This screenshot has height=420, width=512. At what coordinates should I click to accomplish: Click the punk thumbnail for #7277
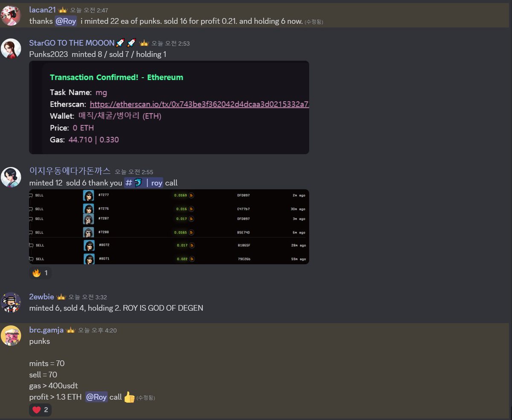[x=88, y=195]
